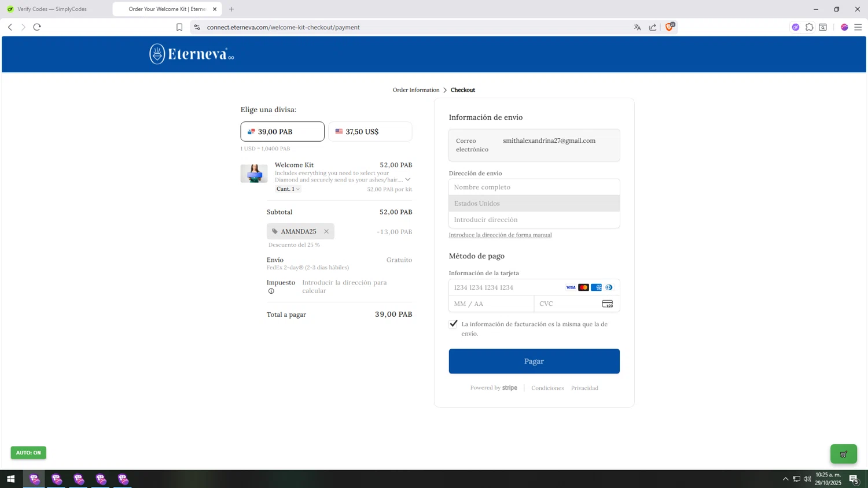Viewport: 868px width, 488px height.
Task: Open a new browser tab
Action: 231,9
